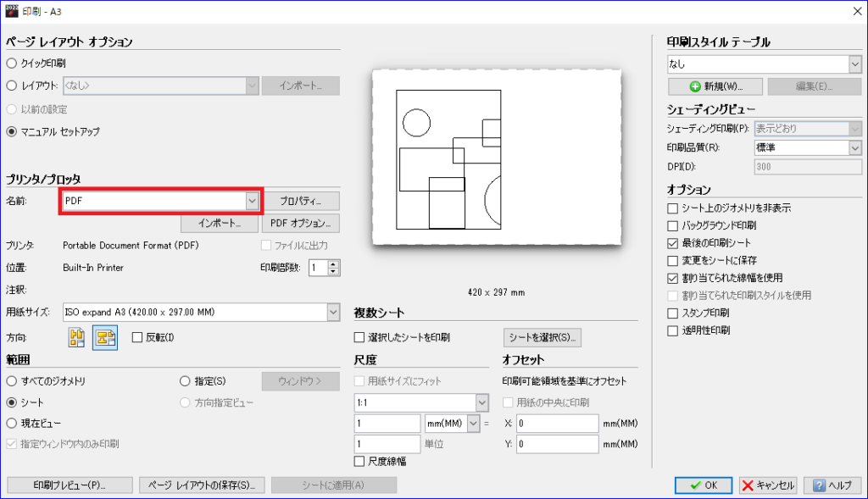Choose すべてのジオメトリ range option
Screen dimensions: 868x499
point(12,380)
